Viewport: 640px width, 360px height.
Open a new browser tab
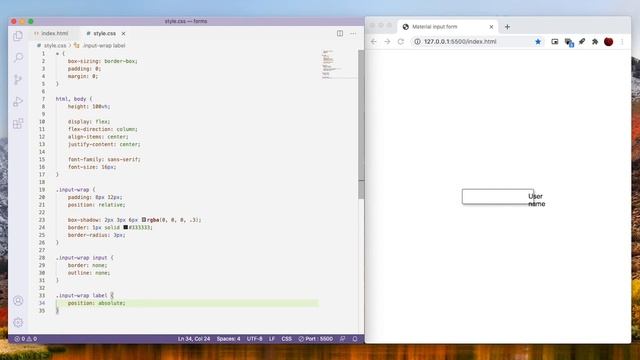coord(507,27)
